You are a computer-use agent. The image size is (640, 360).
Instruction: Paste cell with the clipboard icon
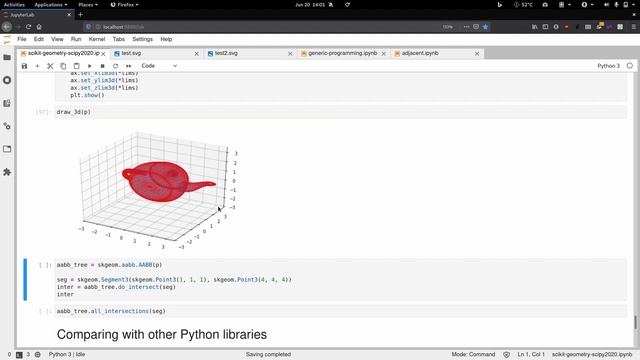coord(76,66)
